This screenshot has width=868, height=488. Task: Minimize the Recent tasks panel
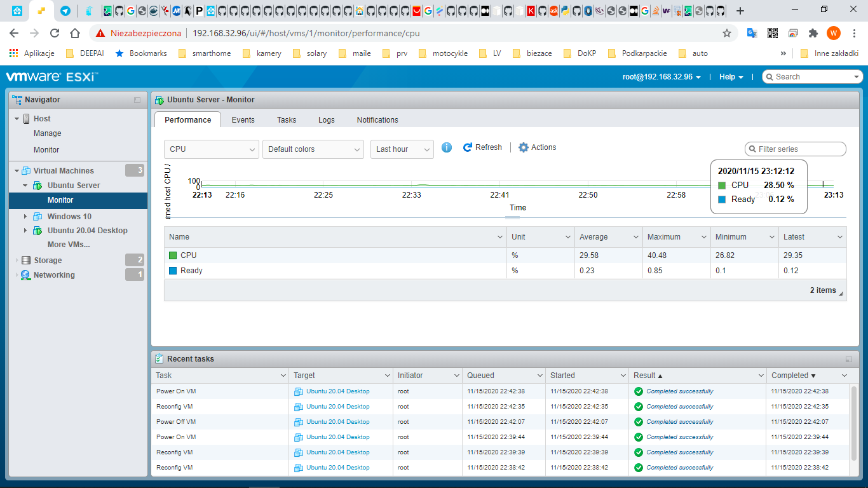click(x=849, y=359)
